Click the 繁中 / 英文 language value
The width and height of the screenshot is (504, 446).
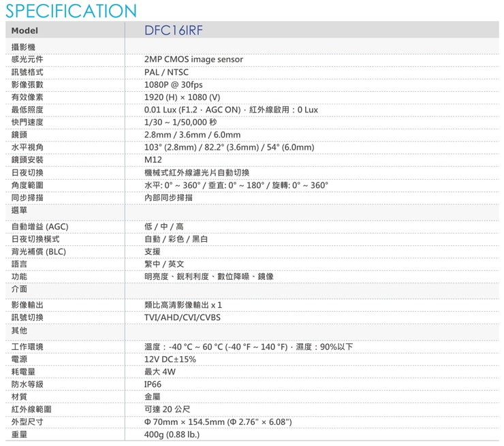pyautogui.click(x=164, y=264)
